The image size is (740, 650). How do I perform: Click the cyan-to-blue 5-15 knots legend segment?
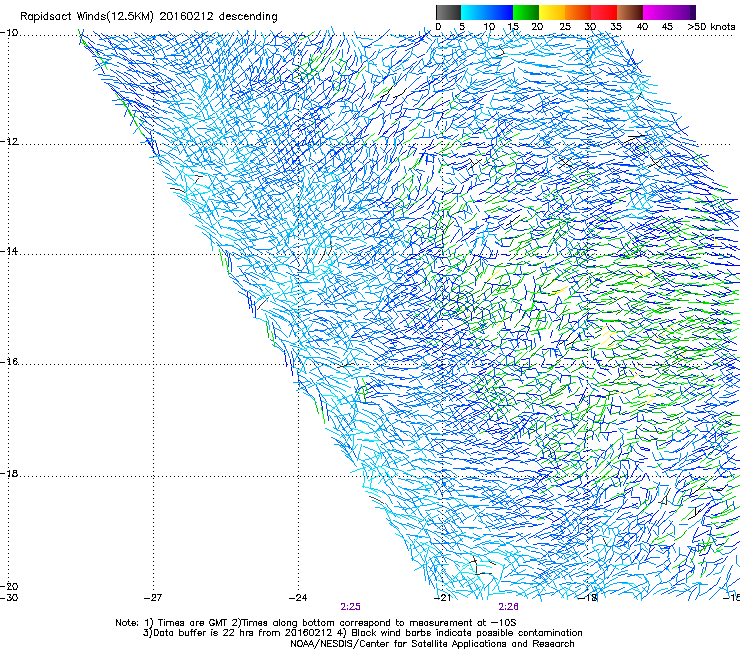487,12
